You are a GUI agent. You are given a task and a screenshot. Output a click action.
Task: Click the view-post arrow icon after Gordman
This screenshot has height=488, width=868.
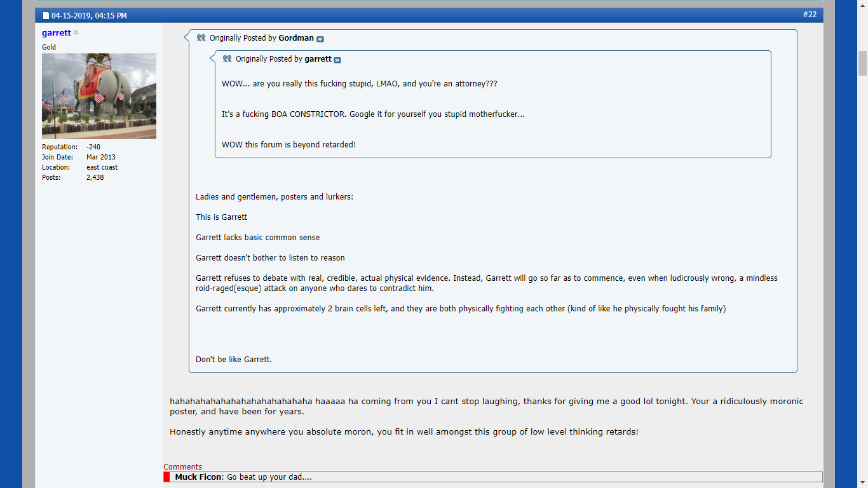coord(320,39)
